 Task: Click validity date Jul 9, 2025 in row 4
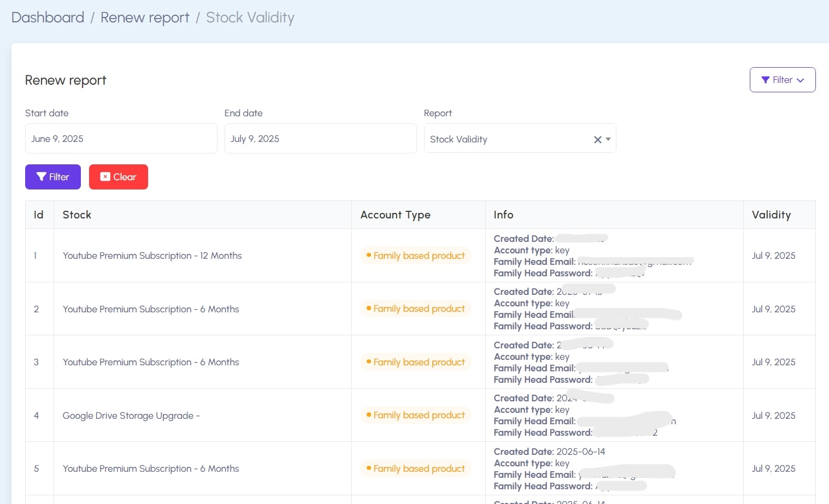(773, 416)
